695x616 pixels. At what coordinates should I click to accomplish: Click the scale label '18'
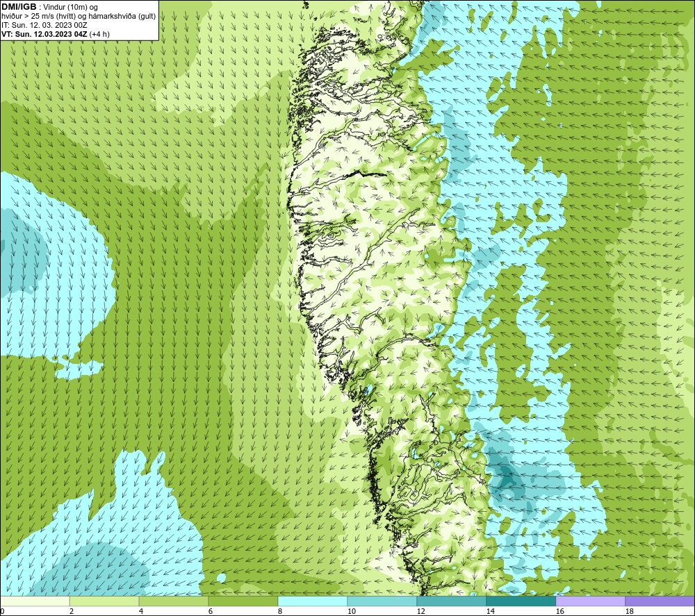coord(629,611)
